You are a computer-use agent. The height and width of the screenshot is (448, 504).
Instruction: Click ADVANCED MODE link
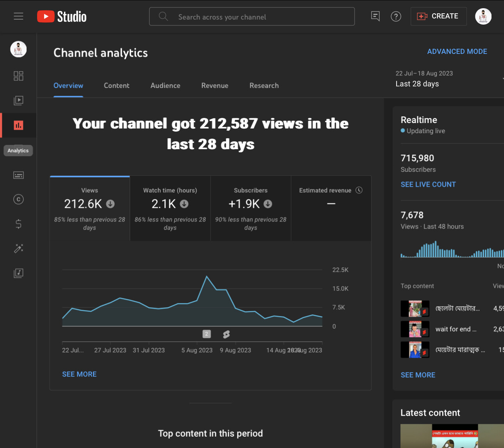point(457,52)
